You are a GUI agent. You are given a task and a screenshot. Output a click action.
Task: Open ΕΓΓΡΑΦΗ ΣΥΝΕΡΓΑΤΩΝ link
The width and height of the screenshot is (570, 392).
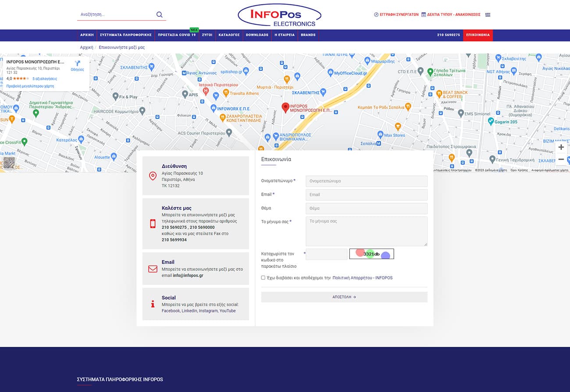click(396, 14)
